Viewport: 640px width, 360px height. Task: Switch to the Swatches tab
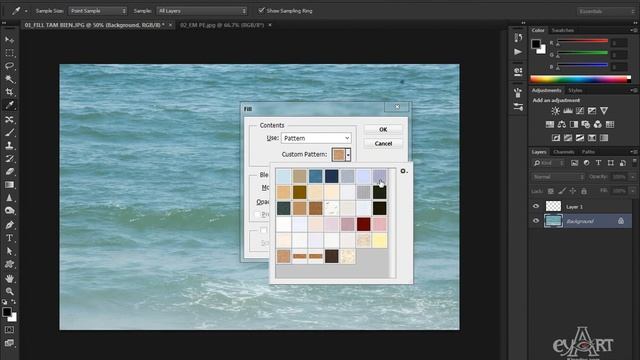562,30
